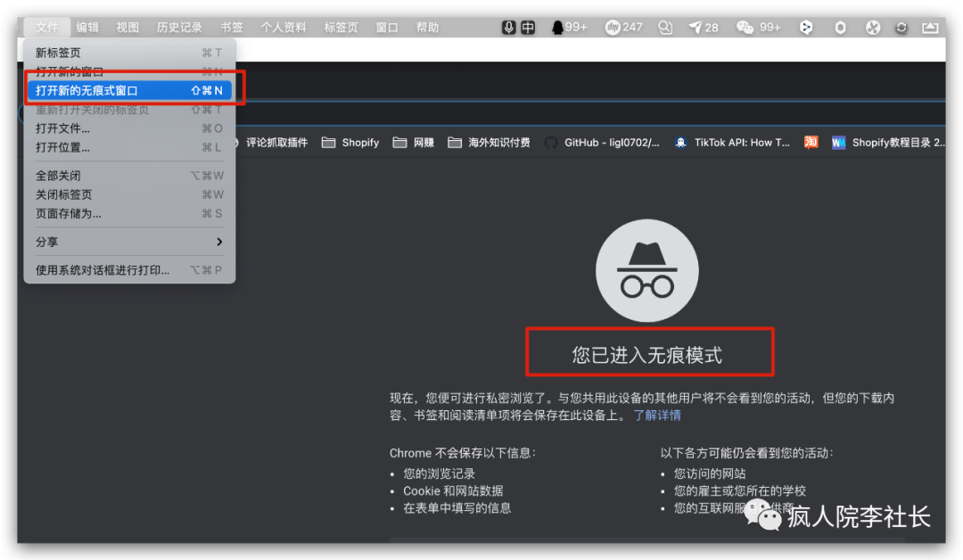Choose 新标签页 from the file menu

[129, 53]
